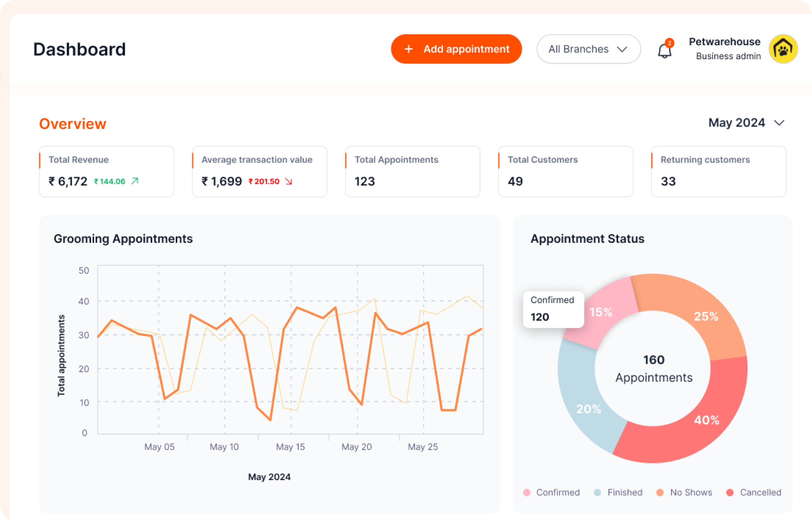Click the 123 appointments value
The height and width of the screenshot is (525, 812).
(365, 181)
